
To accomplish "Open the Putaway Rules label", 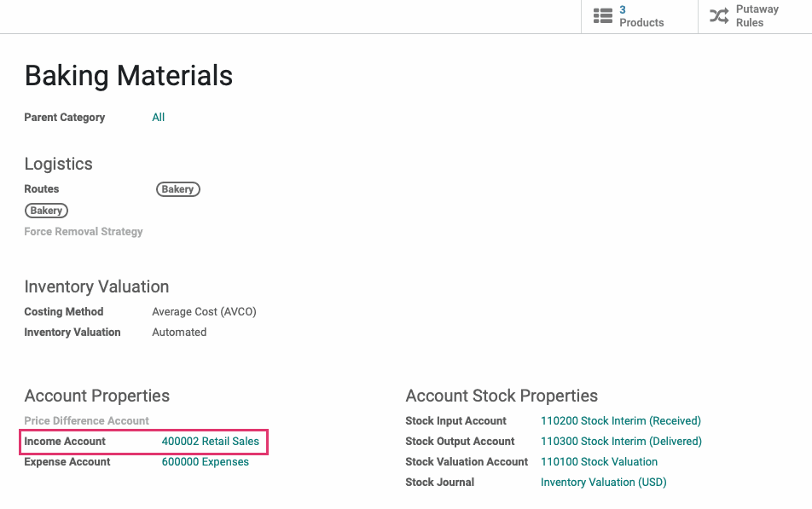I will click(x=757, y=16).
